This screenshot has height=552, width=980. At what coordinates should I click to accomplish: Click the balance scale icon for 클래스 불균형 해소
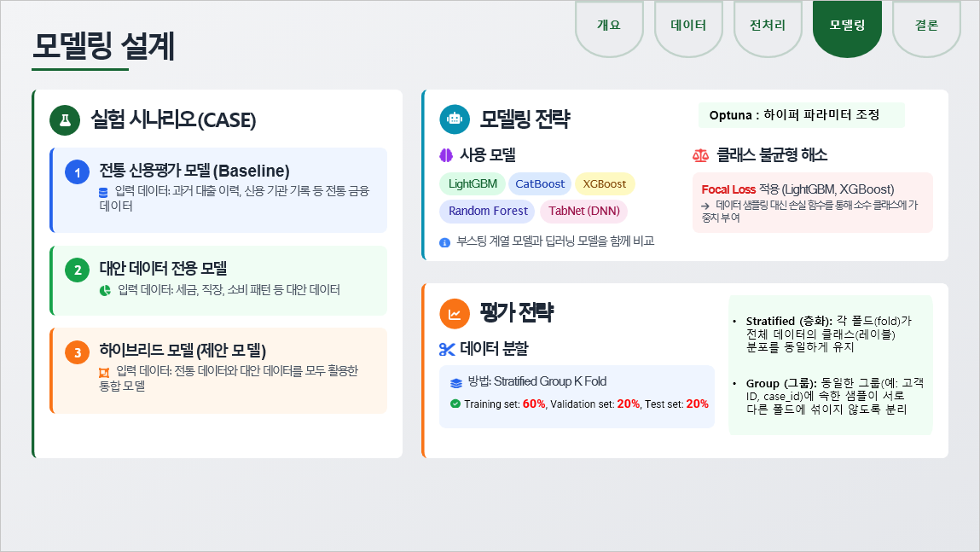pos(701,155)
